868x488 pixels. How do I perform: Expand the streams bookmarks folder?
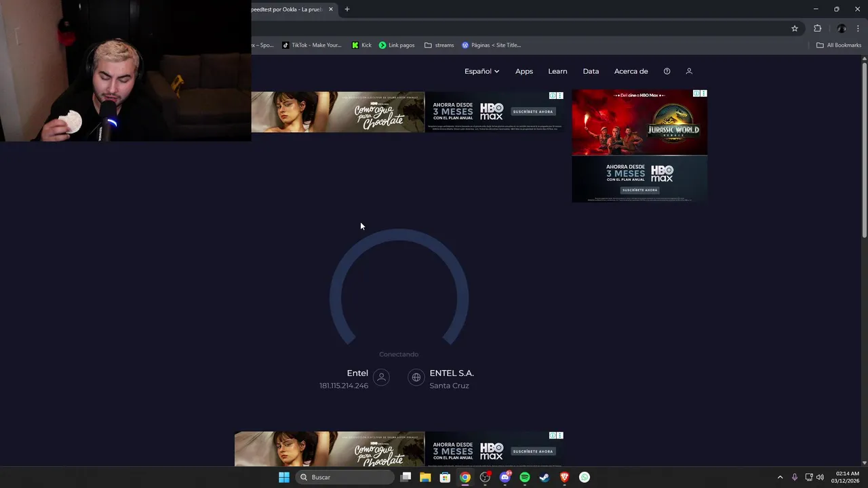pos(439,45)
